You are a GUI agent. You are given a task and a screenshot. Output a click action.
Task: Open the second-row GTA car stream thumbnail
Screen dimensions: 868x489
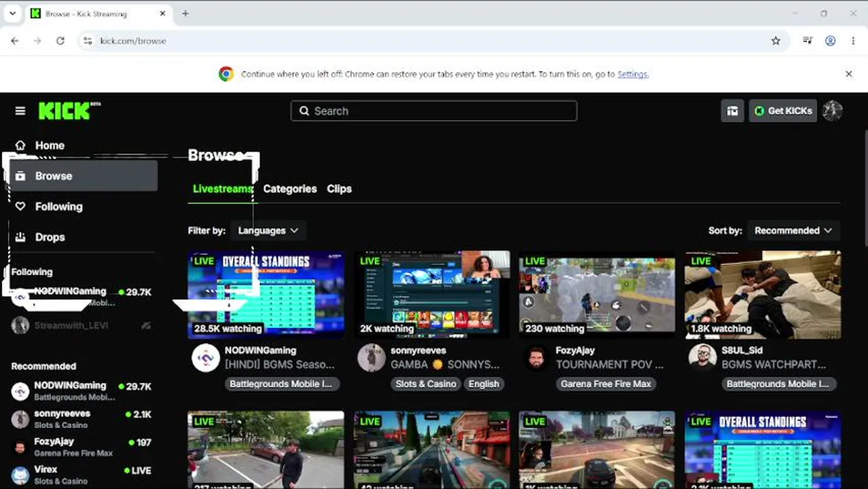(x=597, y=450)
